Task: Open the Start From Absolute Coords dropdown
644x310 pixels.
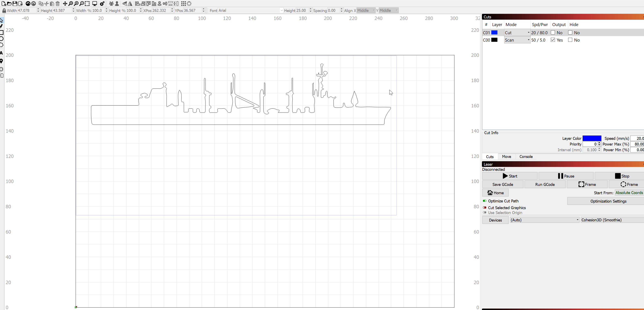Action: pos(629,192)
